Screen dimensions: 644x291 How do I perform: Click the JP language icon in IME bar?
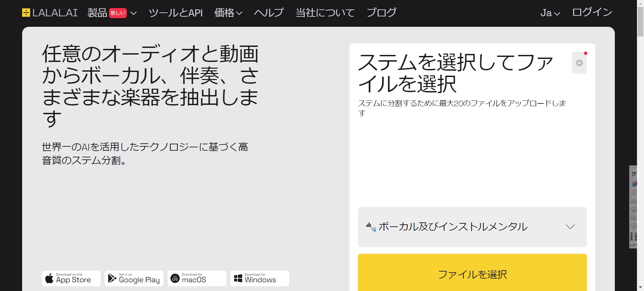click(x=633, y=174)
